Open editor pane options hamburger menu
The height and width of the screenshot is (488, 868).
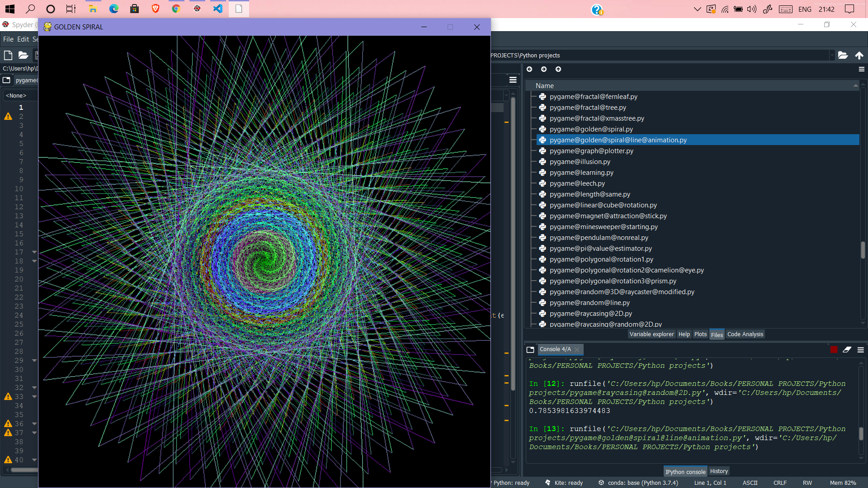click(x=513, y=80)
